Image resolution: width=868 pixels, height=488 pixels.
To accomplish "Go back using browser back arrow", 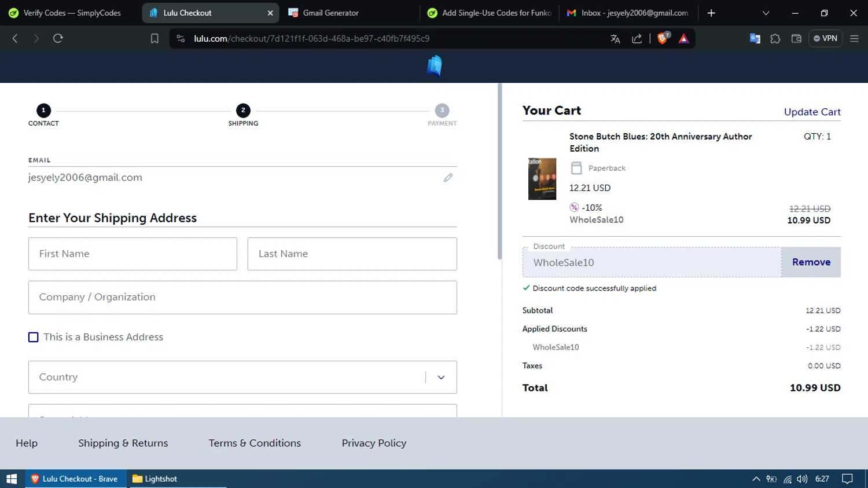I will click(x=16, y=38).
